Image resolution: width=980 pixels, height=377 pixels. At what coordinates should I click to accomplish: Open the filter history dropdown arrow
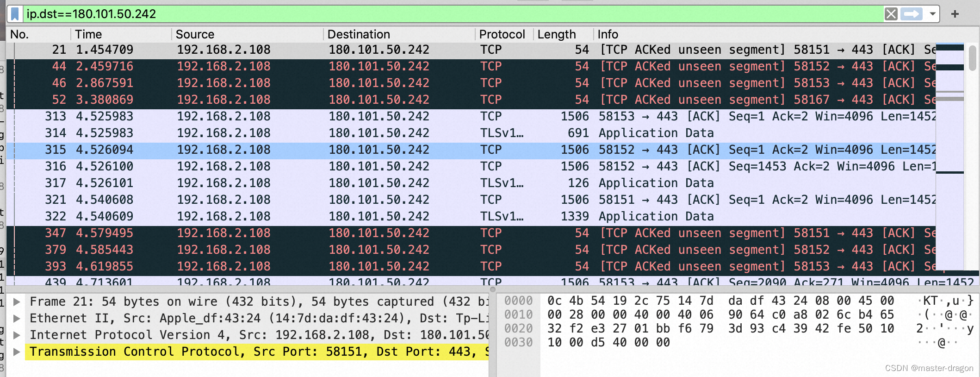933,14
